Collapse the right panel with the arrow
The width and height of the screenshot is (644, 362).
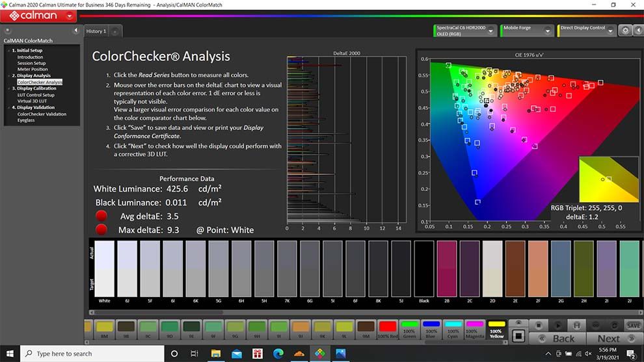(x=638, y=31)
